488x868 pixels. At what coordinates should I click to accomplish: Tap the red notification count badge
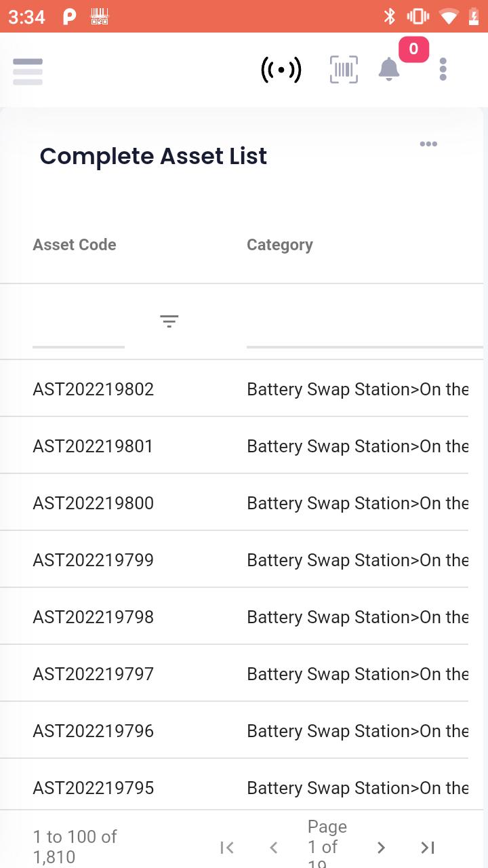413,50
